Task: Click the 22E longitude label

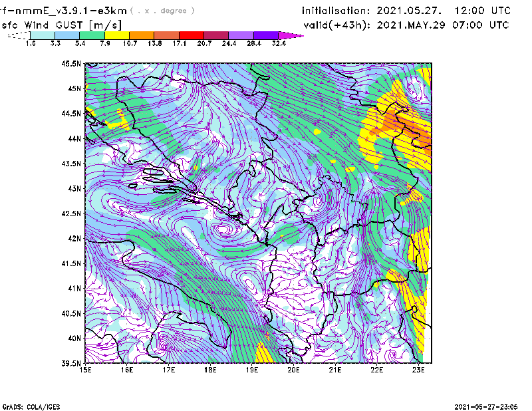Action: tap(377, 370)
